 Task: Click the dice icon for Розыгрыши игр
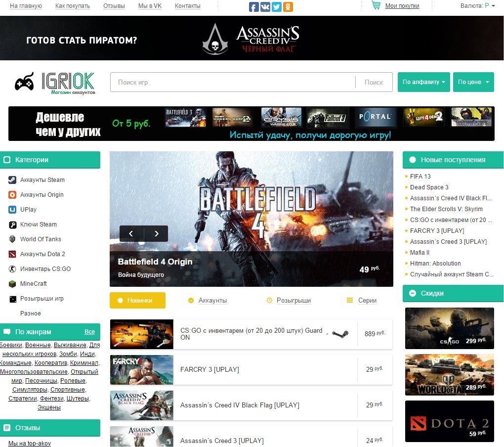12,299
